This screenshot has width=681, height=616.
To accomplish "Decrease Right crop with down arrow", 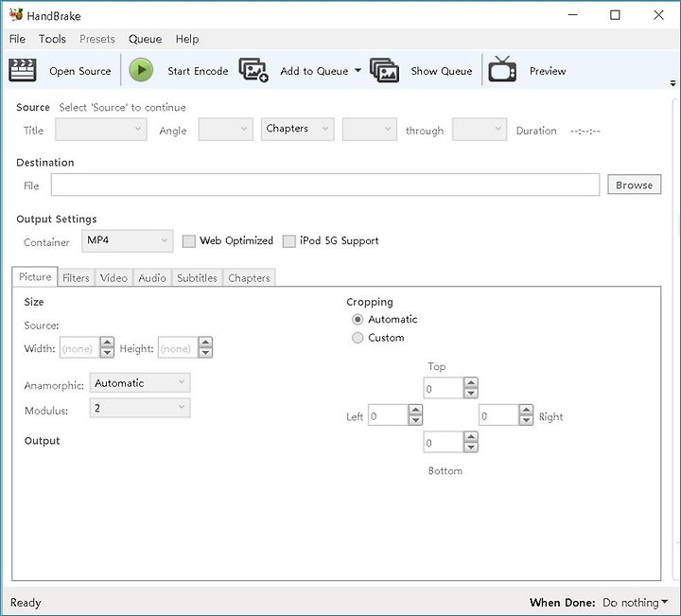I will (x=526, y=420).
